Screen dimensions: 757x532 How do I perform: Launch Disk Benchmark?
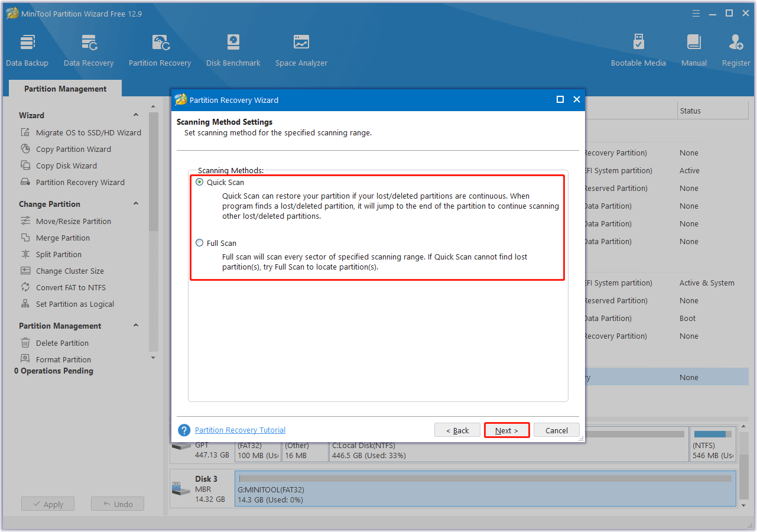click(233, 48)
